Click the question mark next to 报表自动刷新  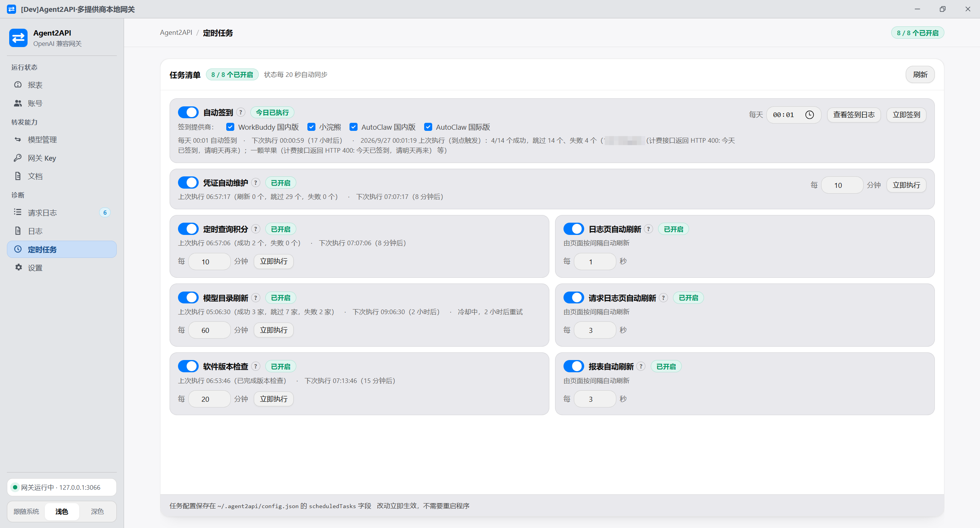641,367
